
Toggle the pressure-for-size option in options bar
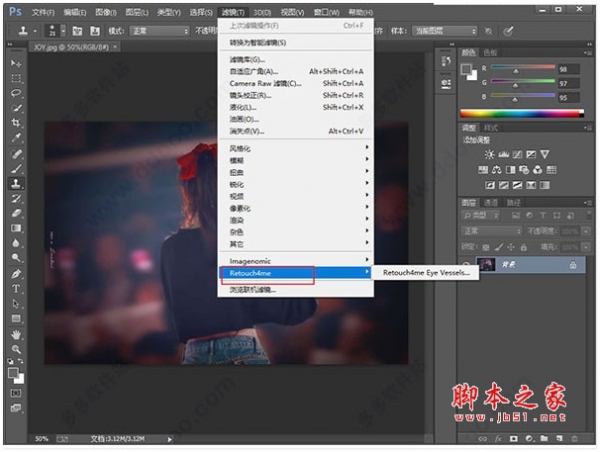(x=508, y=31)
